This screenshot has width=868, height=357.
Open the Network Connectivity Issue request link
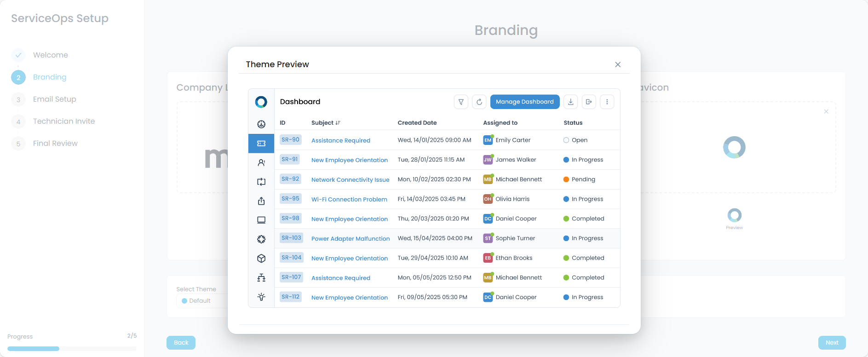350,180
